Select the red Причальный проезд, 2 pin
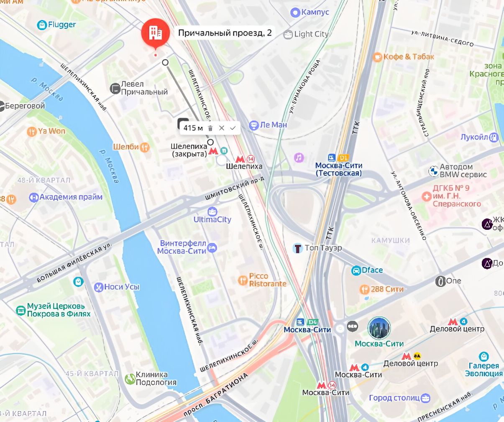This screenshot has width=504, height=422. (155, 33)
